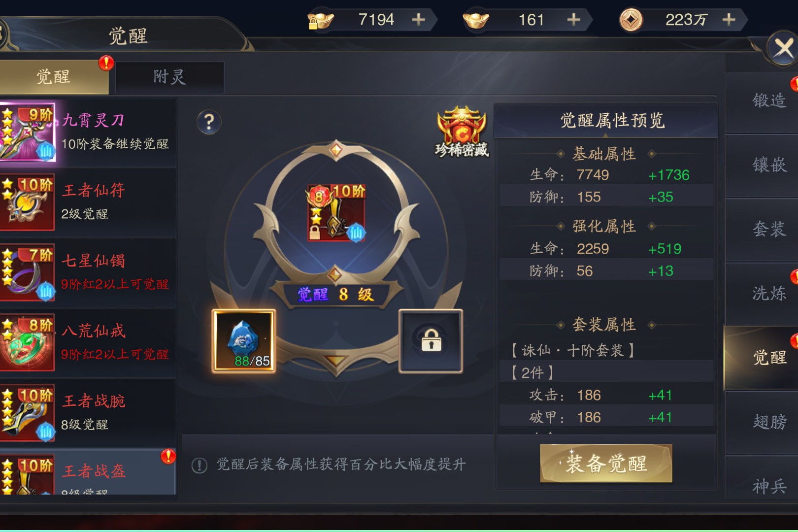
Task: Choose 七星仙镯 in equipment list
Action: pos(88,272)
